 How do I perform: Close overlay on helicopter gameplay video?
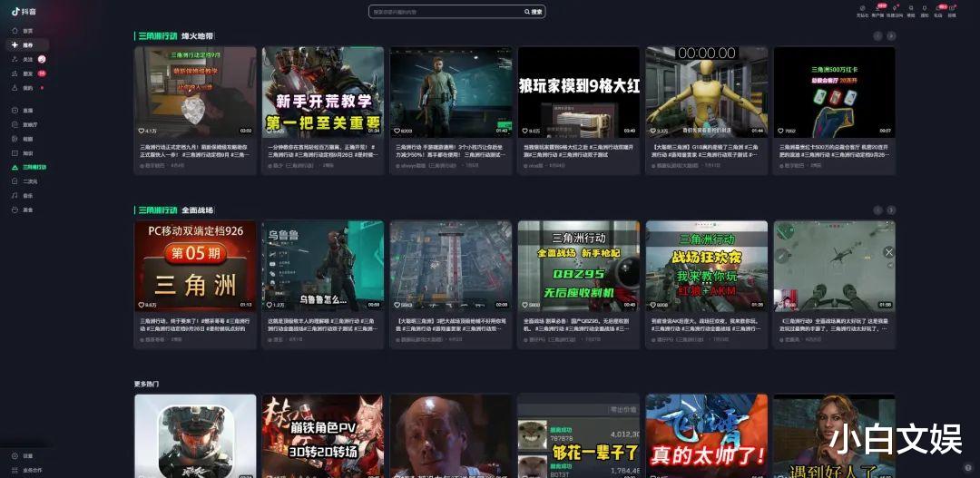(888, 252)
